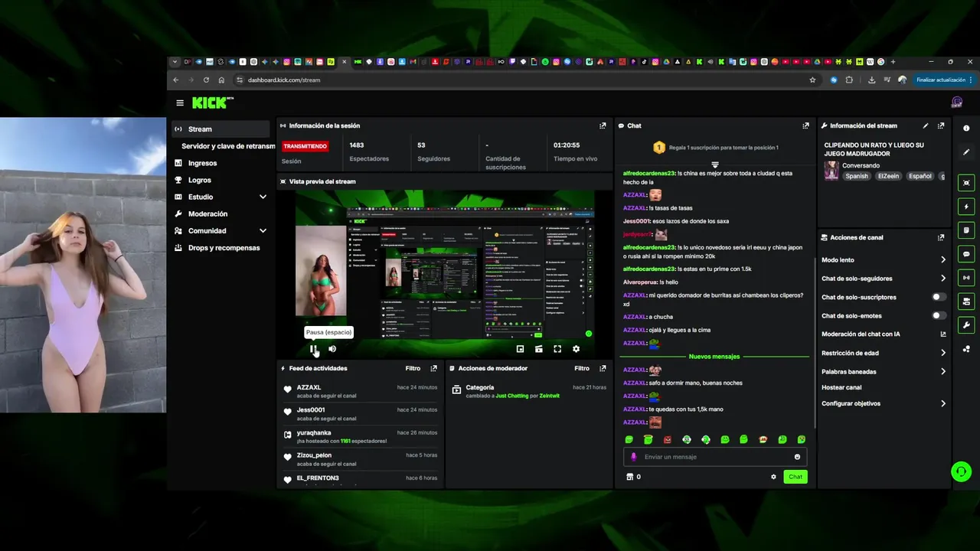Open browser downloads icon
The image size is (980, 551).
point(871,80)
